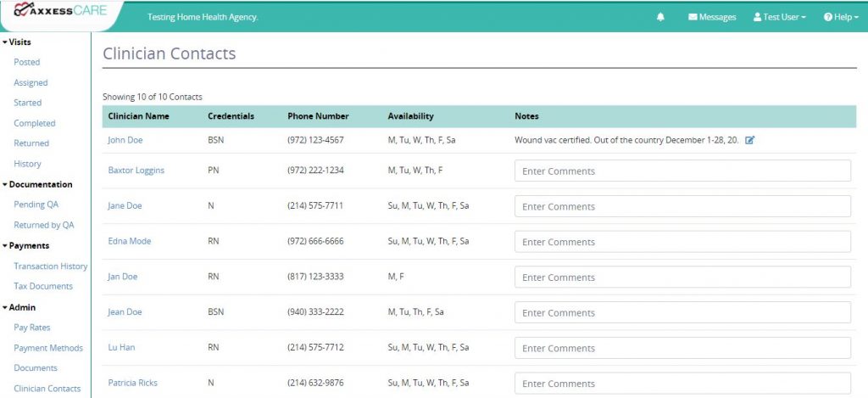Focus comments field for Baxtor Loggins

tap(682, 171)
